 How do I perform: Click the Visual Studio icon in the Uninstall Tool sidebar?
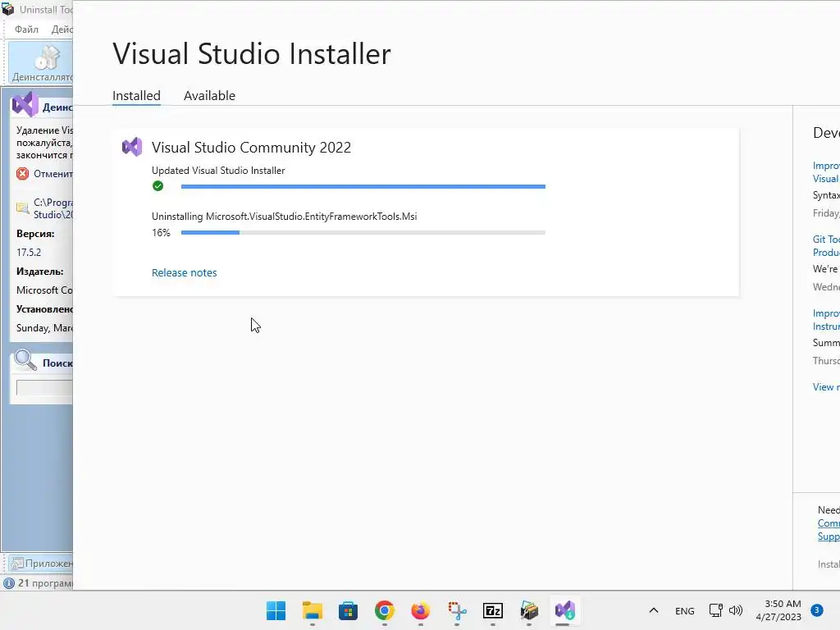(25, 104)
